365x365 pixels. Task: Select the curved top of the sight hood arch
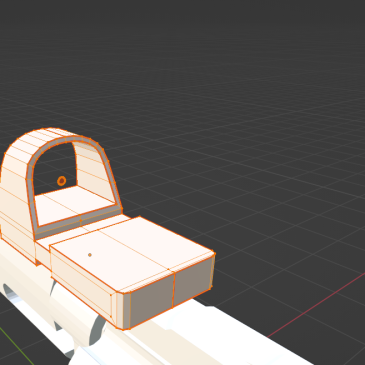tap(50, 136)
